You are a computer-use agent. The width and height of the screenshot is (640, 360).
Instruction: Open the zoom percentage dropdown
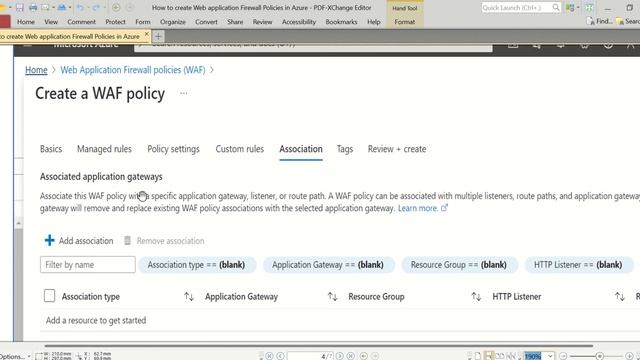(550, 356)
